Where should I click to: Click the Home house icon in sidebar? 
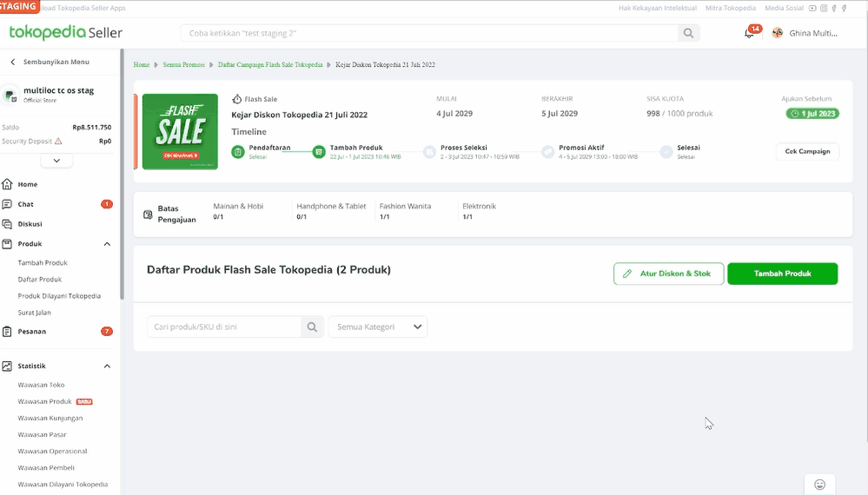click(7, 184)
